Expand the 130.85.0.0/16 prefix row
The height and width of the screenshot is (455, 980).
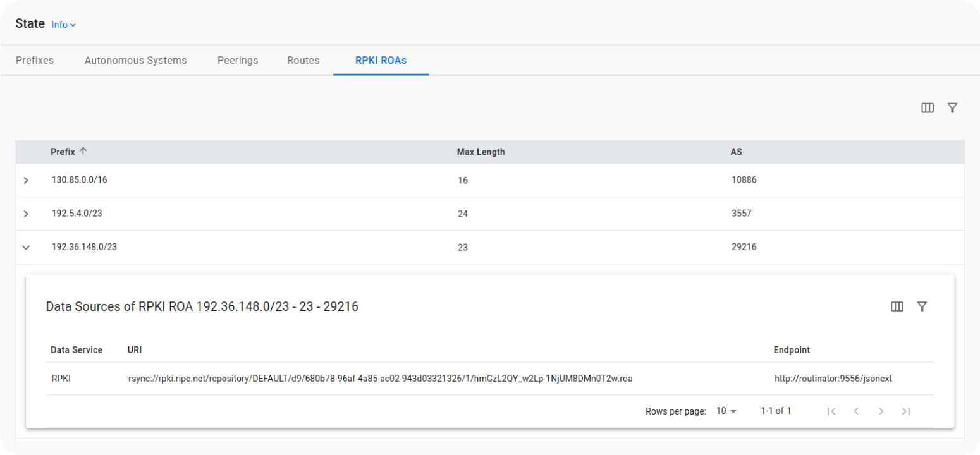tap(26, 180)
